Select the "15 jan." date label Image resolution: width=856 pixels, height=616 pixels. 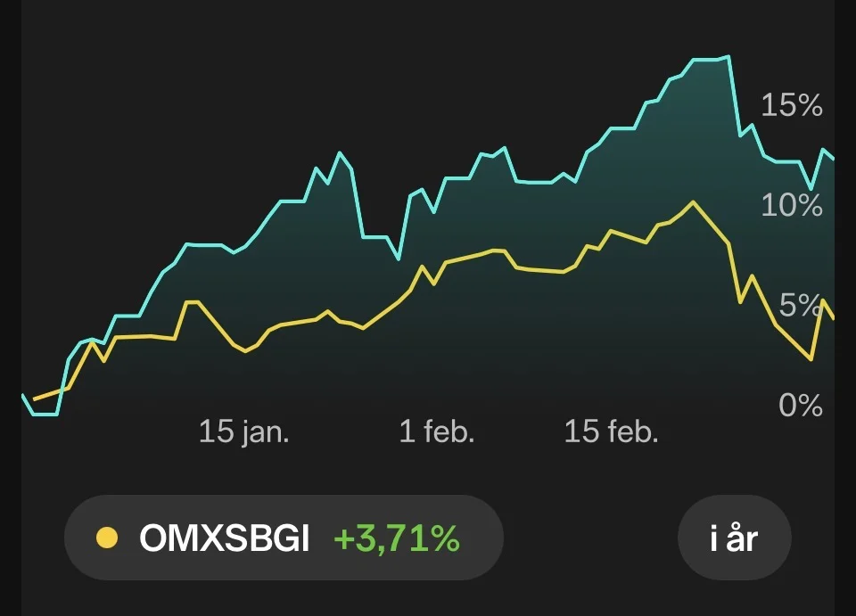(x=243, y=433)
